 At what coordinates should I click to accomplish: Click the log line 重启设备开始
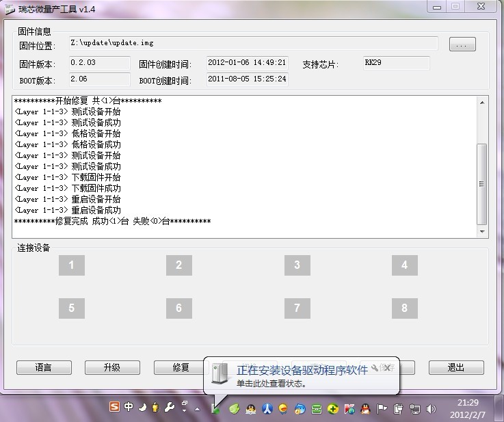[x=68, y=199]
